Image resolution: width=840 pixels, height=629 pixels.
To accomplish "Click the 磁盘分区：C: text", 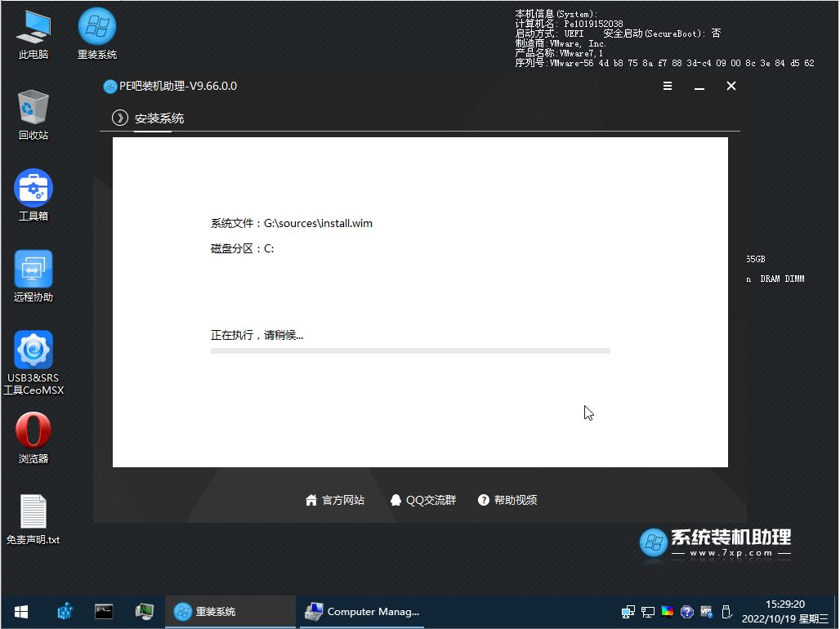I will click(x=242, y=248).
